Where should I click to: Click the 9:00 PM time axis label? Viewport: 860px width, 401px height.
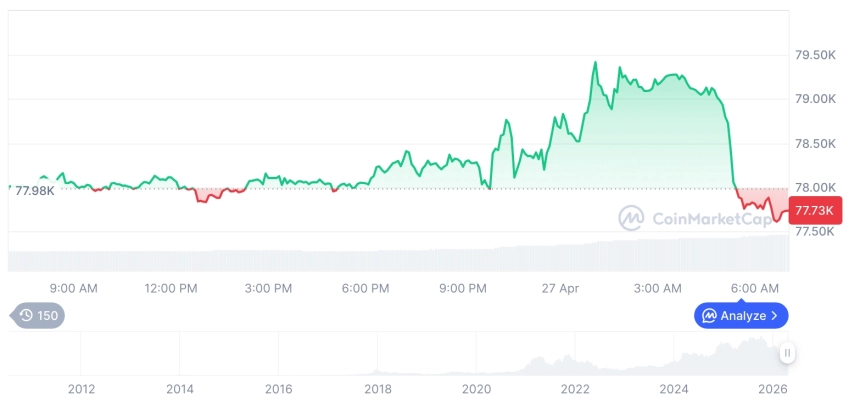click(x=462, y=288)
